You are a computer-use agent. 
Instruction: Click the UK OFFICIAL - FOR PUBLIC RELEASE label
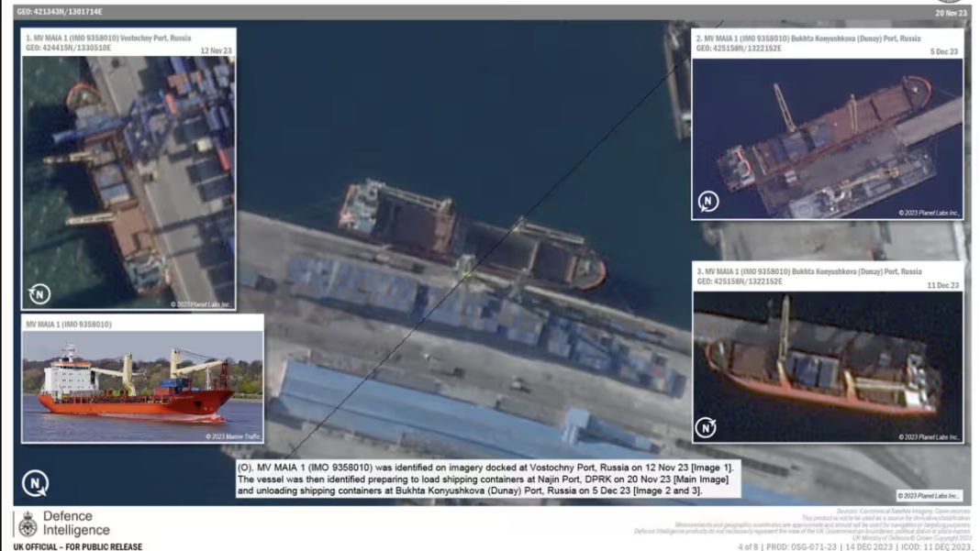tap(78, 546)
